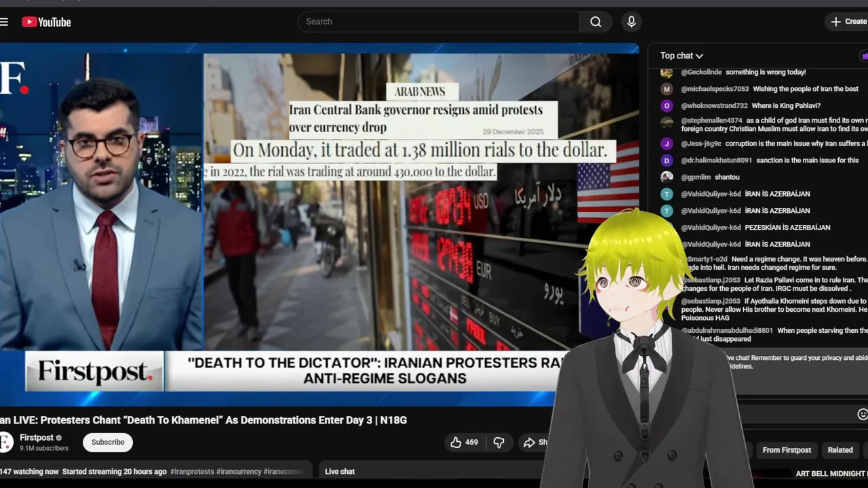Screen dimensions: 868x488
Task: Click username @gpmlim in chat
Action: pyautogui.click(x=696, y=177)
